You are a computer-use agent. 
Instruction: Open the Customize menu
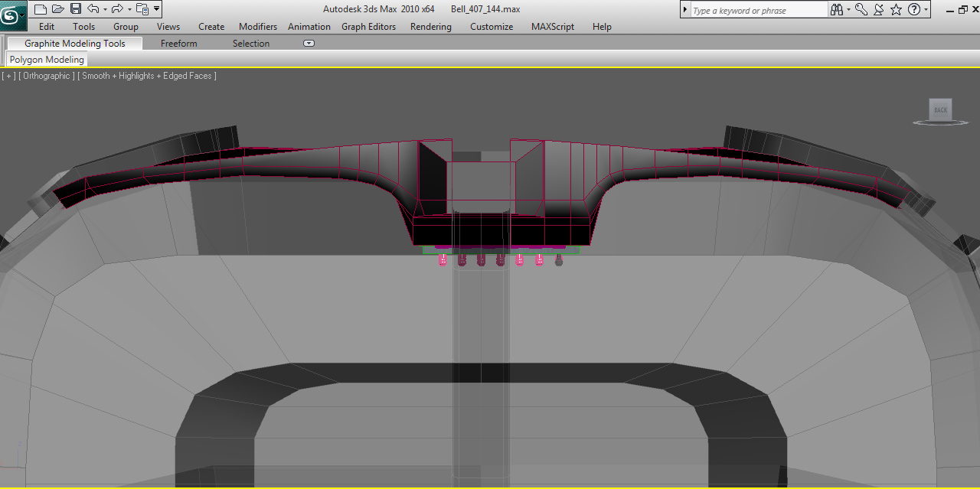492,26
